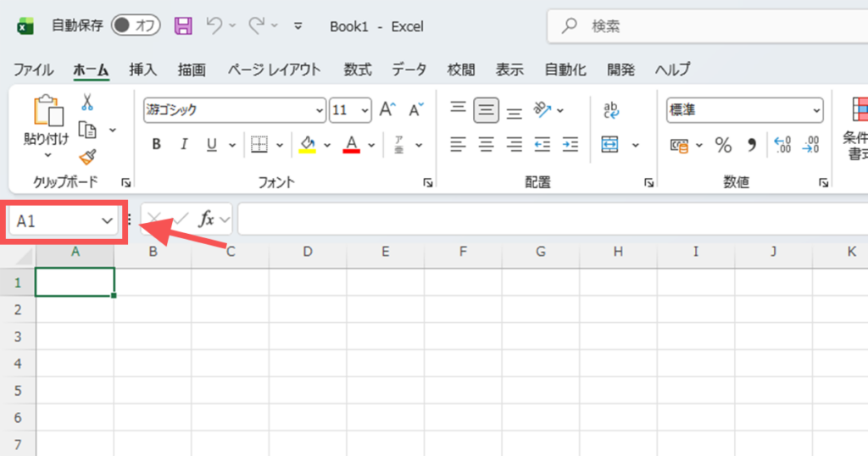Screen dimensions: 868x456
Task: Decrease font size with smaller A icon
Action: point(415,109)
